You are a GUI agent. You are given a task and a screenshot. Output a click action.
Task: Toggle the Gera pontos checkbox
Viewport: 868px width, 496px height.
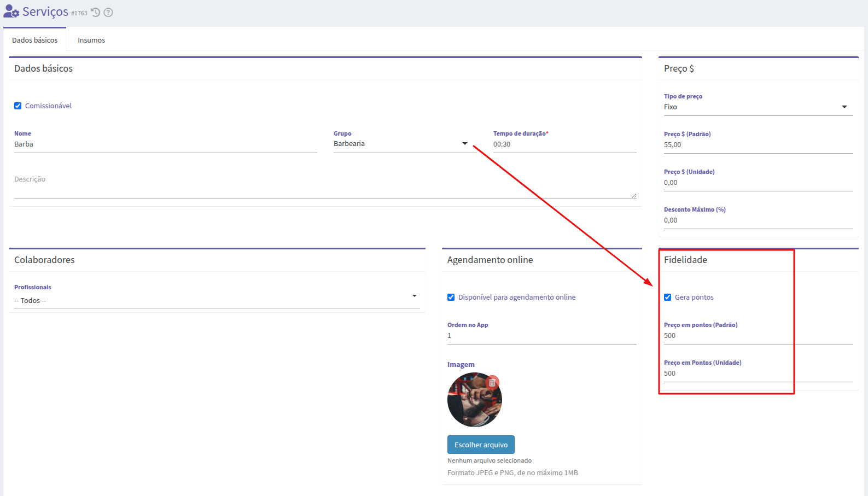pos(667,297)
